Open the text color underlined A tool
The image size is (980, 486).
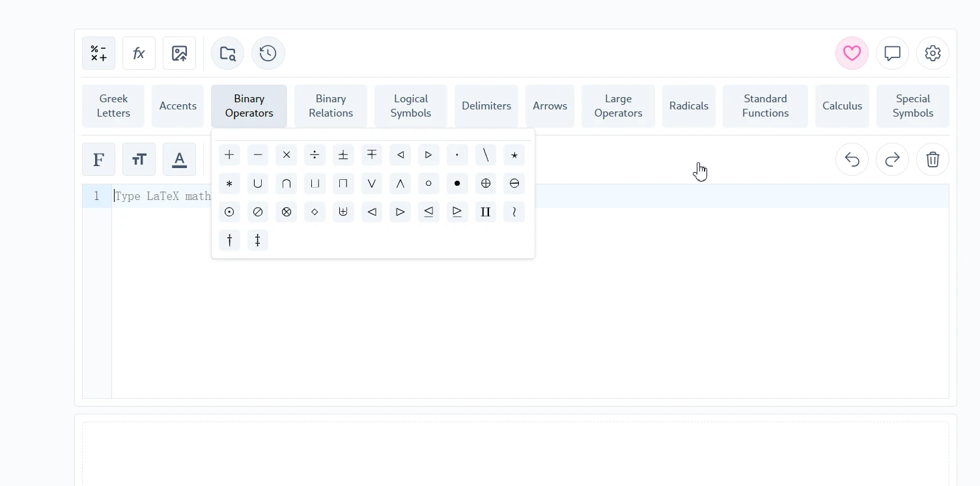coord(179,160)
